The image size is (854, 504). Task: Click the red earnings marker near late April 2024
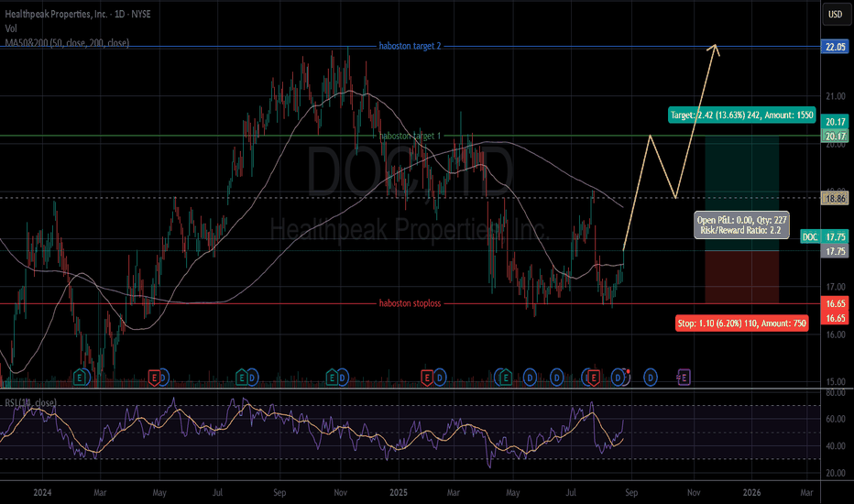(x=154, y=377)
